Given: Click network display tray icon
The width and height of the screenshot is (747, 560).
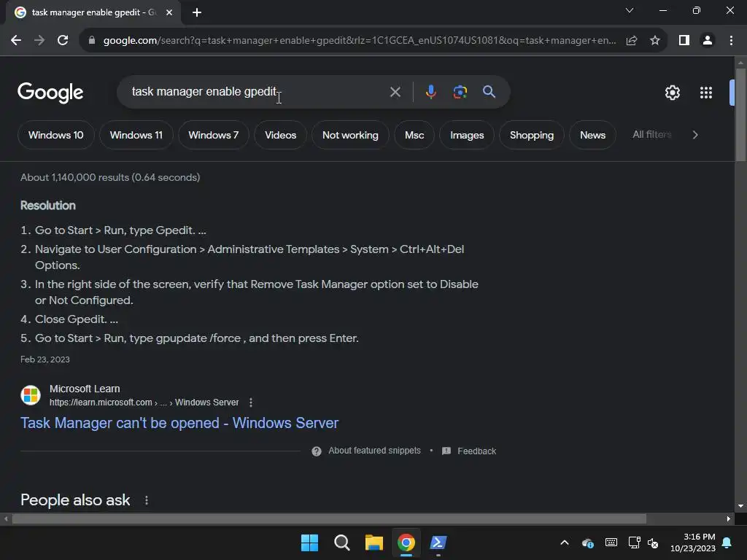Looking at the screenshot, I should click(634, 542).
